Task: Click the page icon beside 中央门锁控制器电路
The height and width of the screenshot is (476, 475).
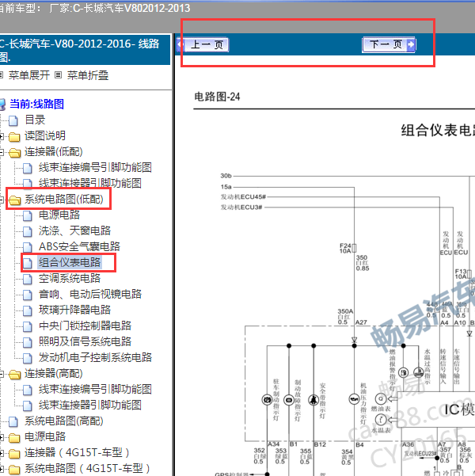Action: point(28,326)
